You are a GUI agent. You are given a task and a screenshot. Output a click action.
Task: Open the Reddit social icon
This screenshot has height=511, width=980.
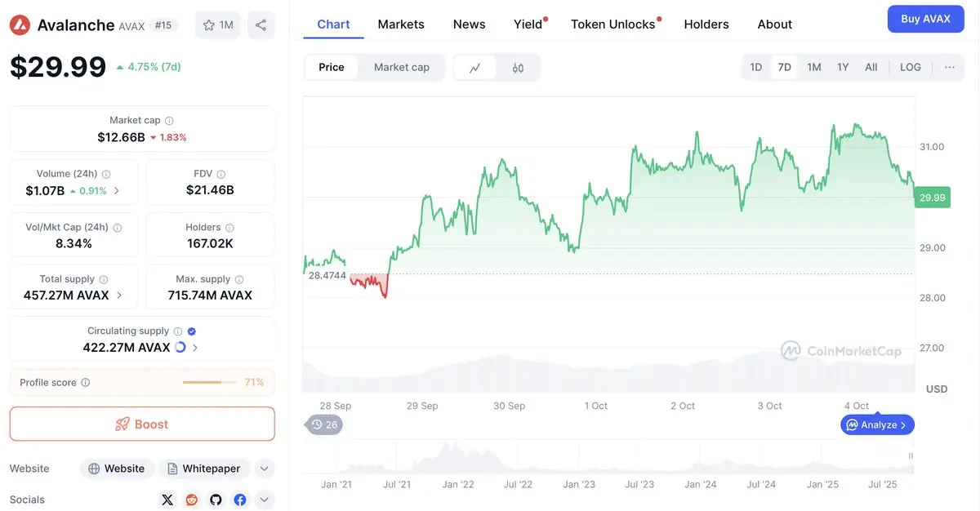192,500
